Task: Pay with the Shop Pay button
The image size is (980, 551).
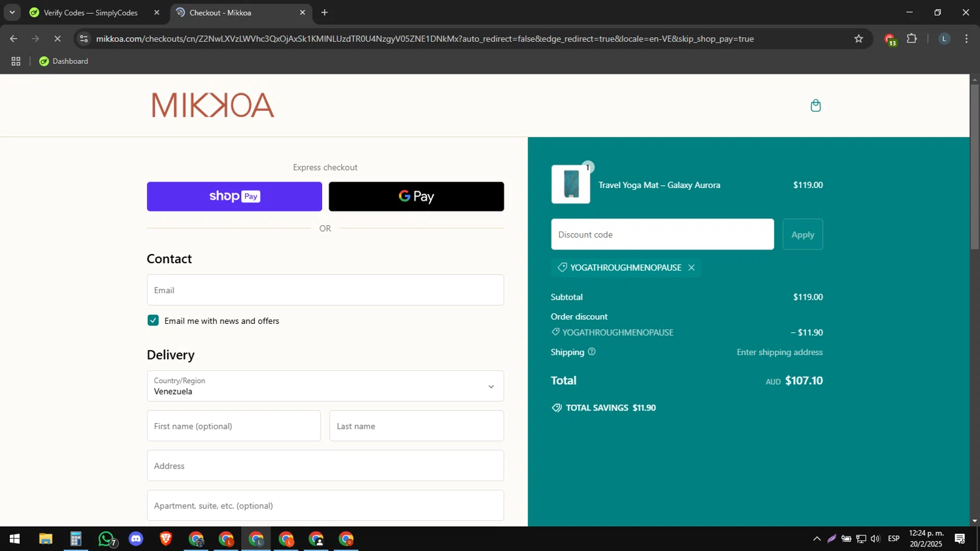Action: click(x=235, y=197)
